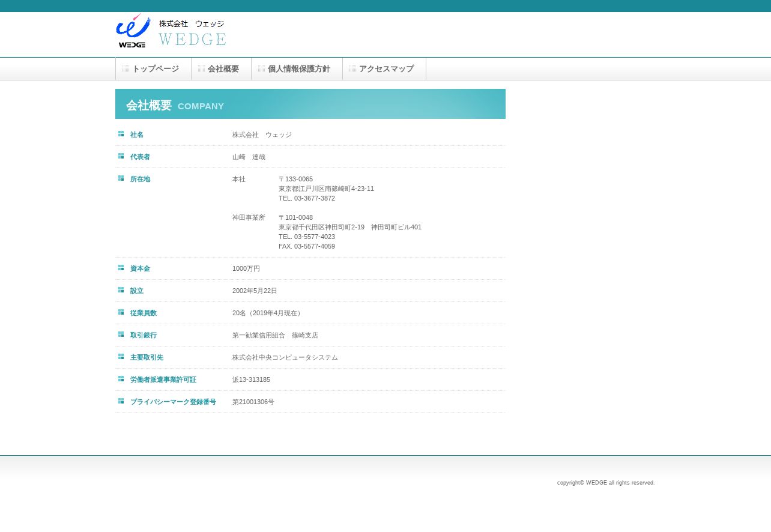Click the employee count 20名（2019年4月現在）

click(268, 313)
